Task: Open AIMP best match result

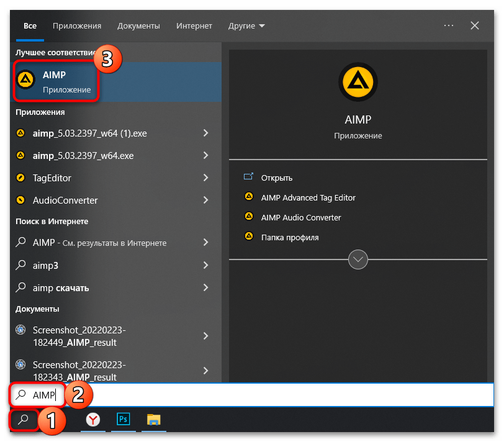Action: tap(56, 82)
